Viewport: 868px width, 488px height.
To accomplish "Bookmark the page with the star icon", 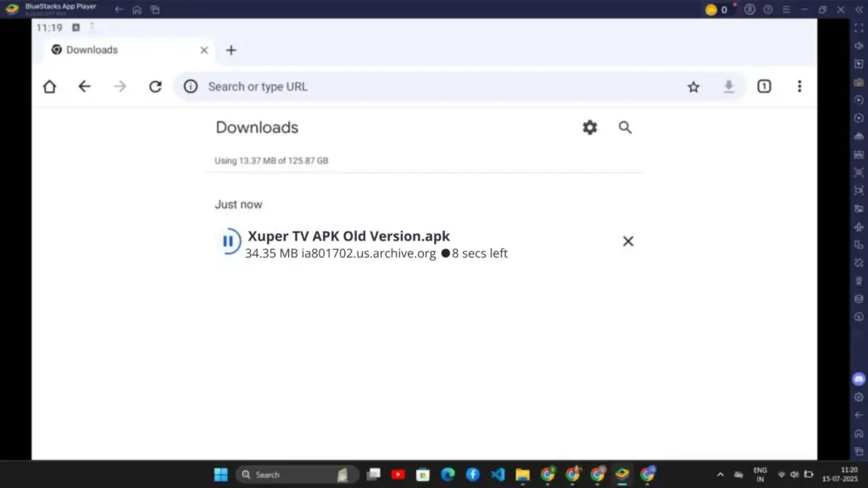I will 693,86.
